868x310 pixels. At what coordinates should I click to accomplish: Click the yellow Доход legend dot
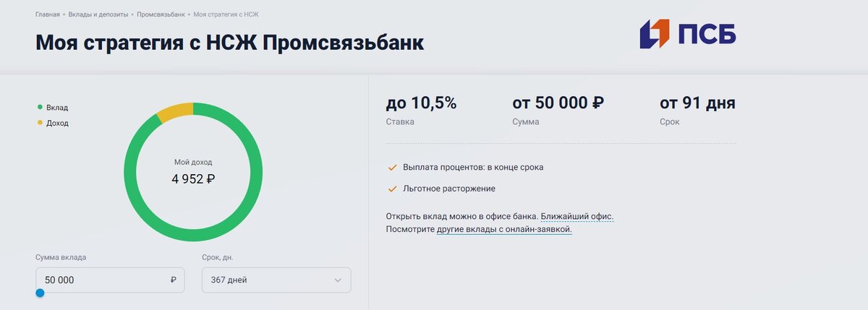coord(40,123)
